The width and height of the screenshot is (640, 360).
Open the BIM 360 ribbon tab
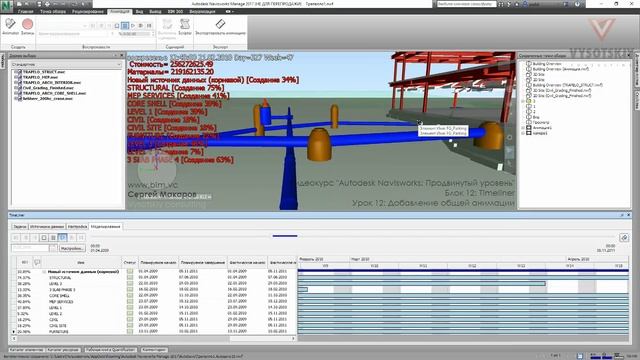[176, 11]
